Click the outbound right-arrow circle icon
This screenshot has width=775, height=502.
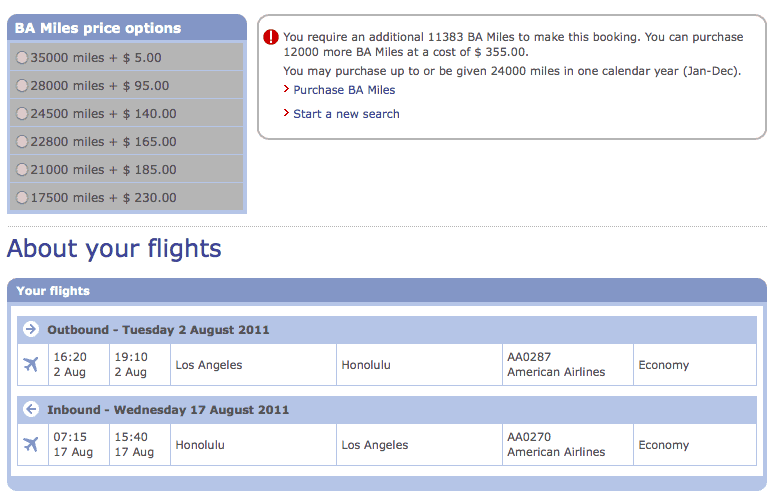point(31,329)
